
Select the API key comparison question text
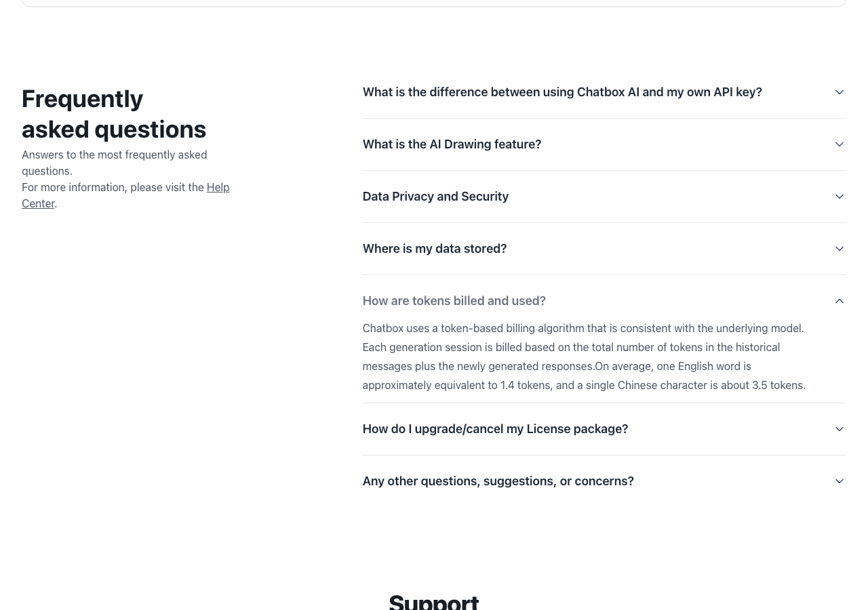[562, 91]
